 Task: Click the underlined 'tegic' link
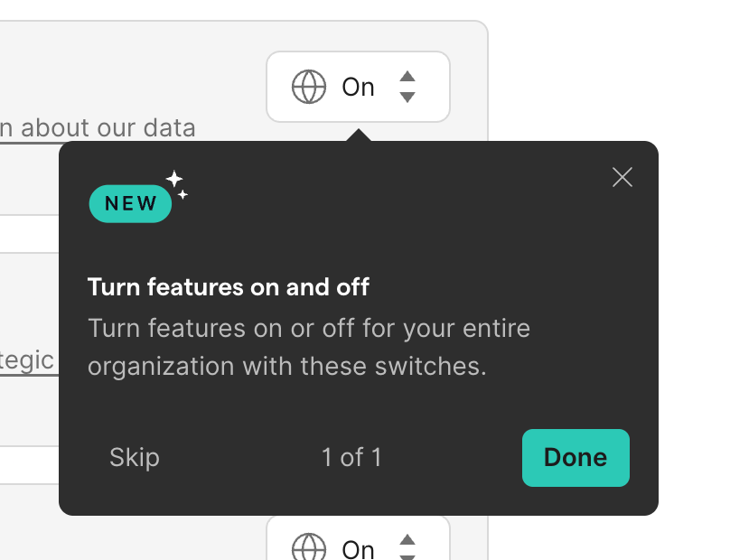27,359
